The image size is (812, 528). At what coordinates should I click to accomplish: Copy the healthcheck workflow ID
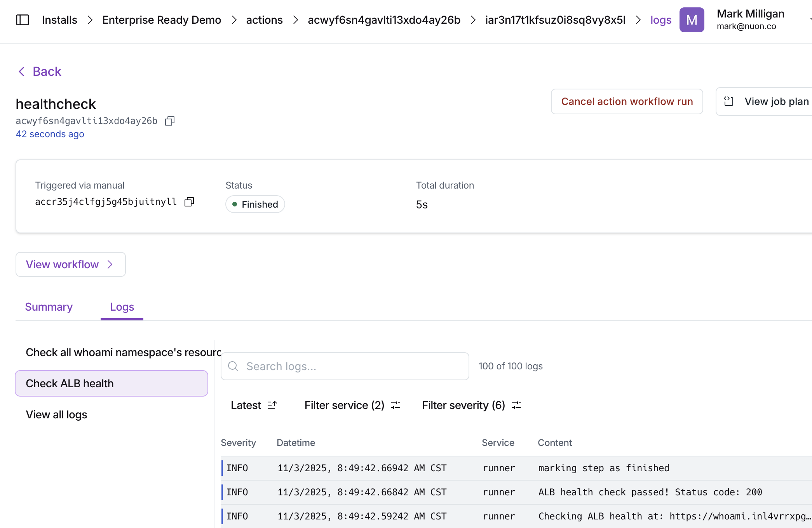[170, 121]
